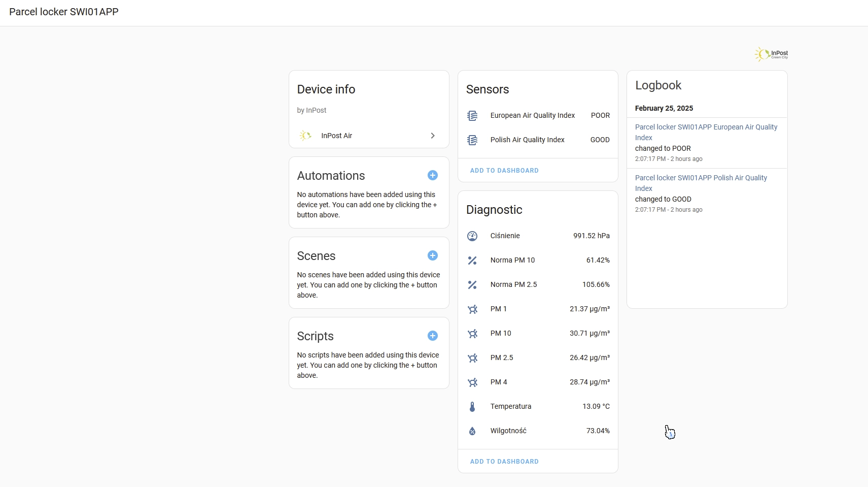This screenshot has height=487, width=868.
Task: Click the Norma PM 10 percent icon
Action: 472,261
